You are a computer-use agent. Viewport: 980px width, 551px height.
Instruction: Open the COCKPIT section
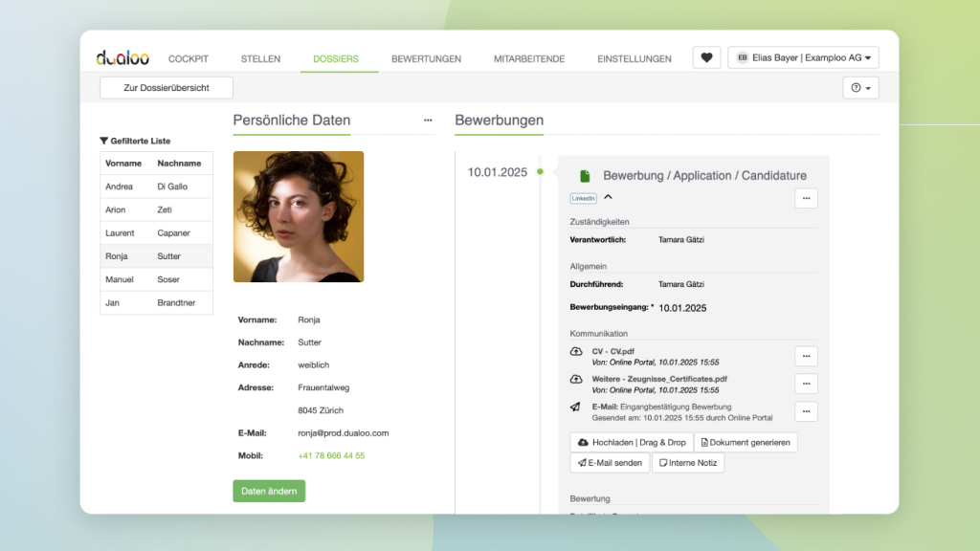[x=188, y=58]
